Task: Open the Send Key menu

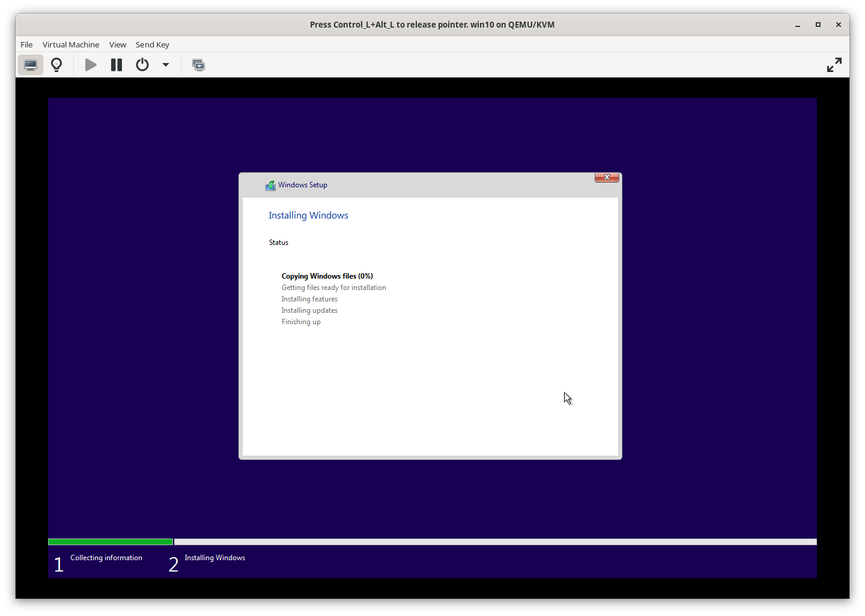Action: point(153,44)
